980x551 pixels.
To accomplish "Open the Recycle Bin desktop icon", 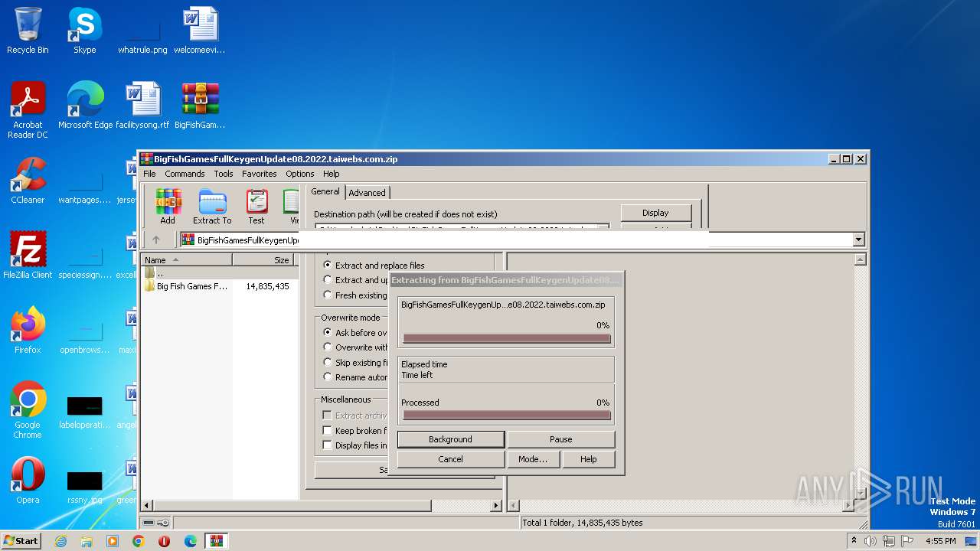I will click(28, 31).
